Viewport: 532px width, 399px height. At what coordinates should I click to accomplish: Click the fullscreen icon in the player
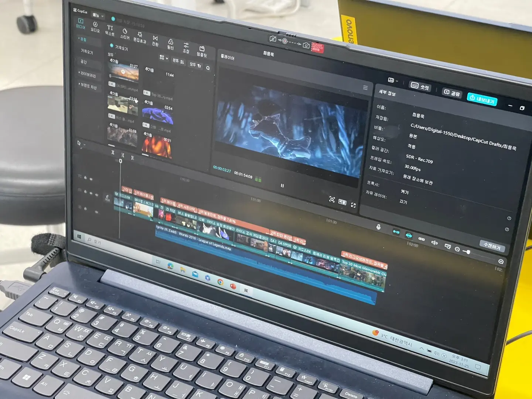tap(353, 205)
